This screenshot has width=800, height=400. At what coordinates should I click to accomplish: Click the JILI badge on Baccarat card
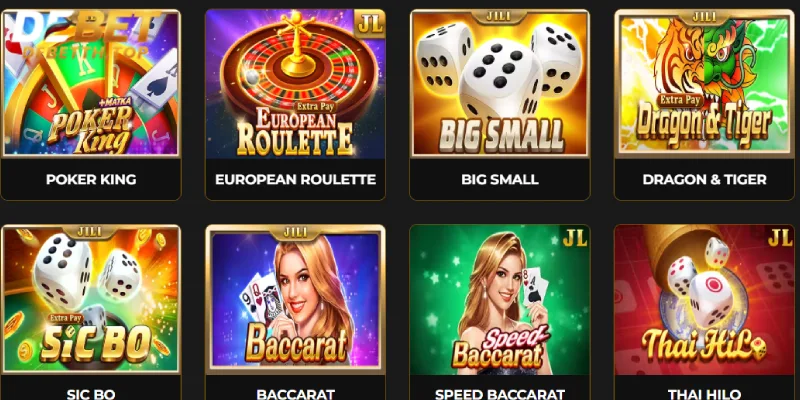[x=295, y=232]
